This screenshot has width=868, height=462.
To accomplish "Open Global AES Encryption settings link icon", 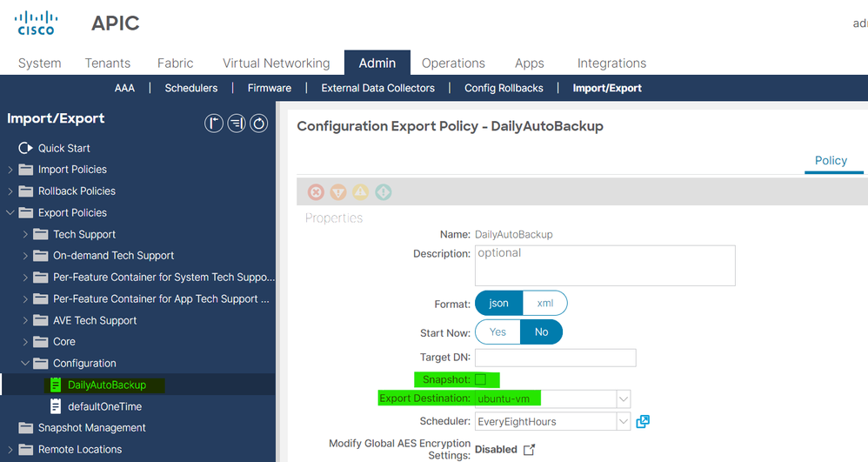I will pos(529,449).
